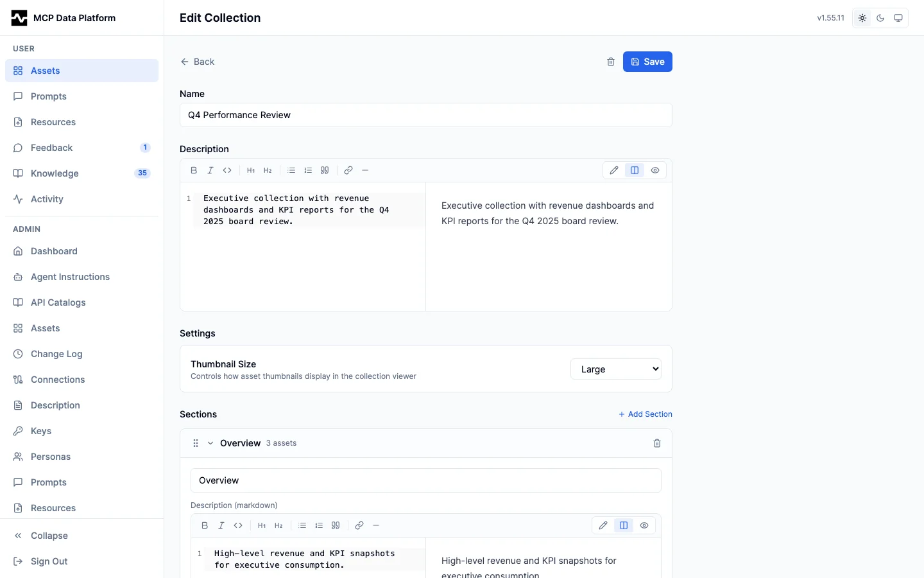Delete the collection with trash icon beside Save
This screenshot has height=578, width=924.
(611, 62)
